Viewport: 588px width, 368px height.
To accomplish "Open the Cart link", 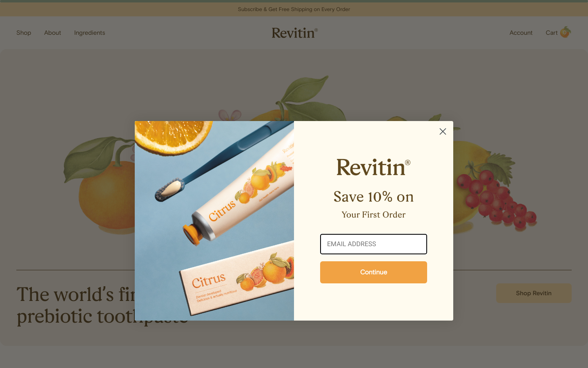I will click(x=551, y=33).
